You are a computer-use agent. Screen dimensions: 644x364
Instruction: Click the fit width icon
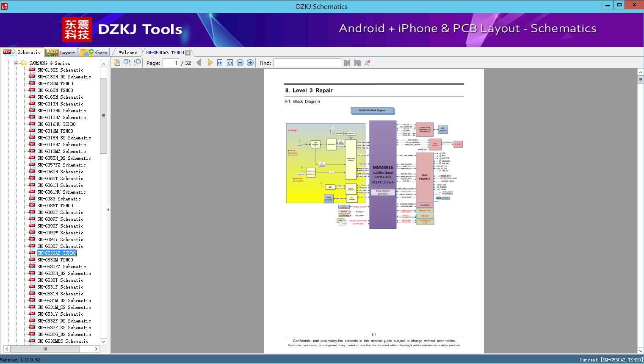click(x=220, y=63)
